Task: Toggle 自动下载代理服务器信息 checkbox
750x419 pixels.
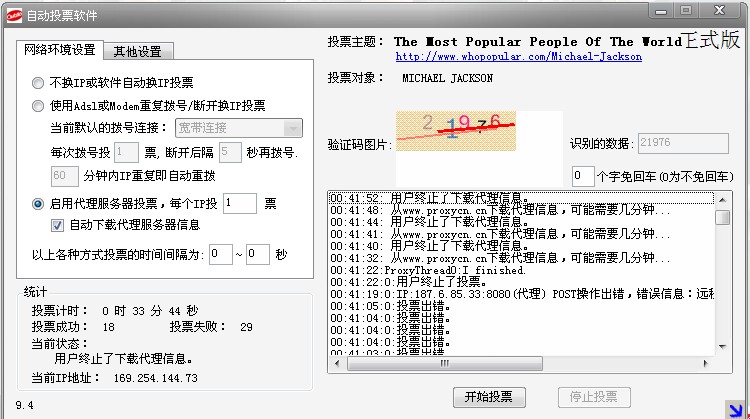Action: point(57,225)
